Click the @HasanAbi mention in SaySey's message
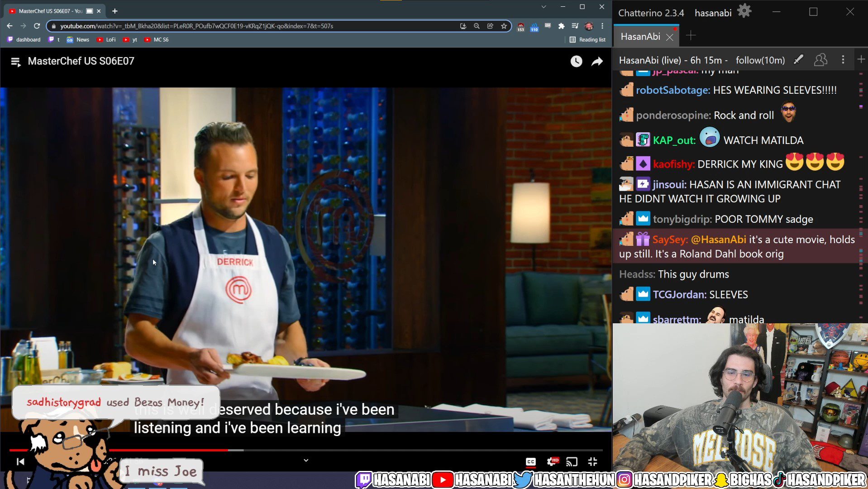 pos(719,240)
